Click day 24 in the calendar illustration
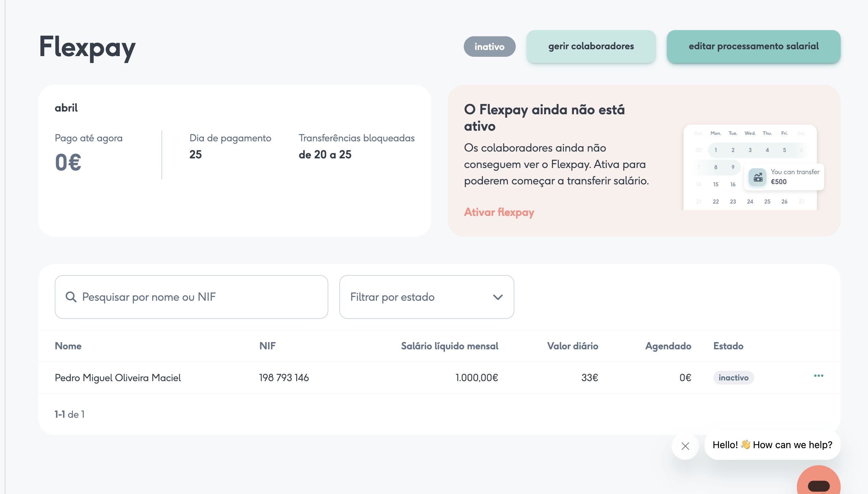The image size is (868, 494). point(750,201)
